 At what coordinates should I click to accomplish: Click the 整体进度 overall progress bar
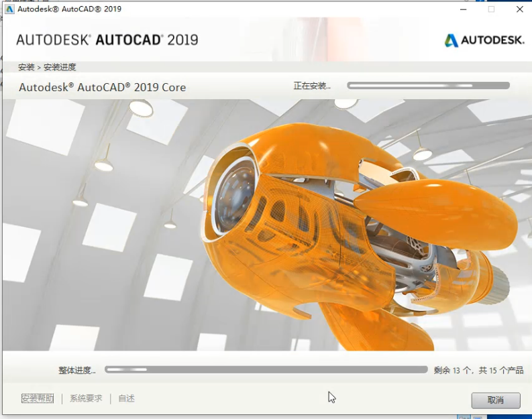tap(266, 369)
